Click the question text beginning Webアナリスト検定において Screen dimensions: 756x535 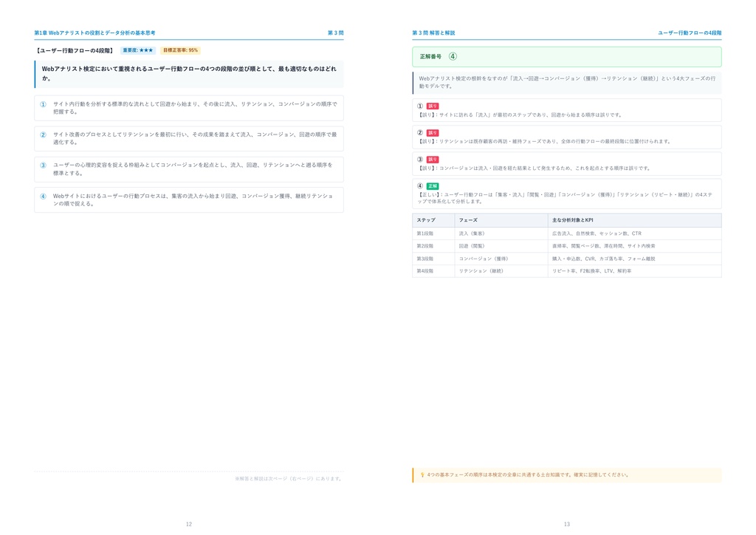click(x=189, y=73)
